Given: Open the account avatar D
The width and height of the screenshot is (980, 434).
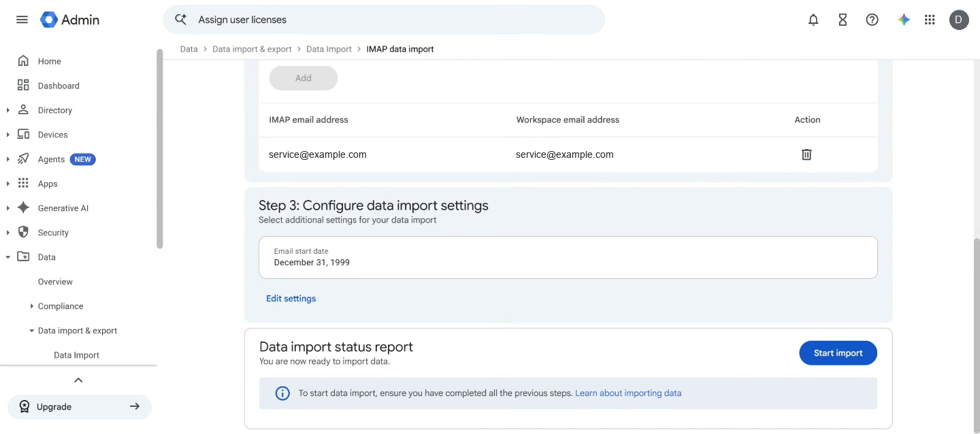Looking at the screenshot, I should (959, 20).
